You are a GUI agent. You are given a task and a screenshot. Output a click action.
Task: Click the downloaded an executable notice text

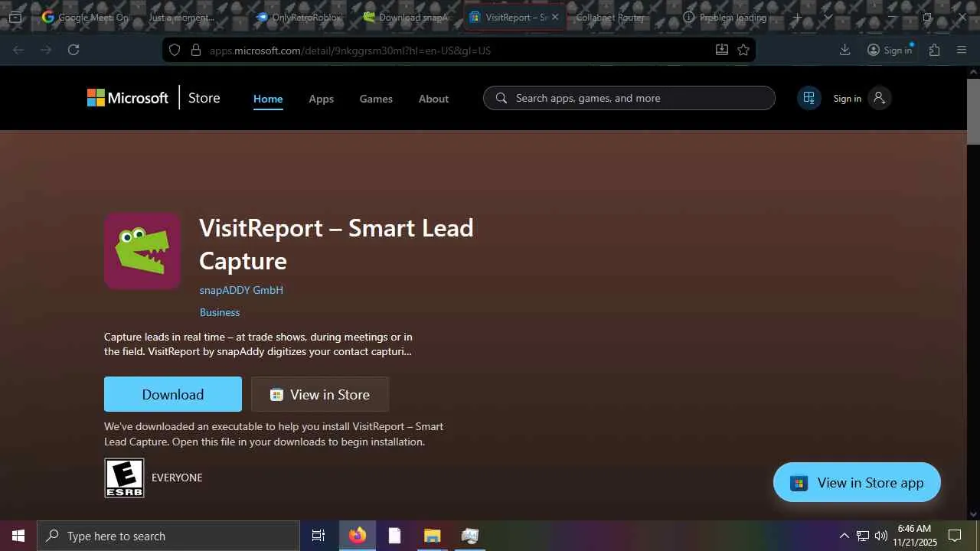tap(273, 434)
